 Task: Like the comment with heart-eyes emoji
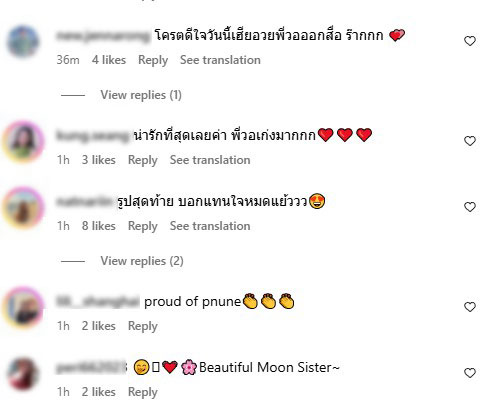coord(470,207)
